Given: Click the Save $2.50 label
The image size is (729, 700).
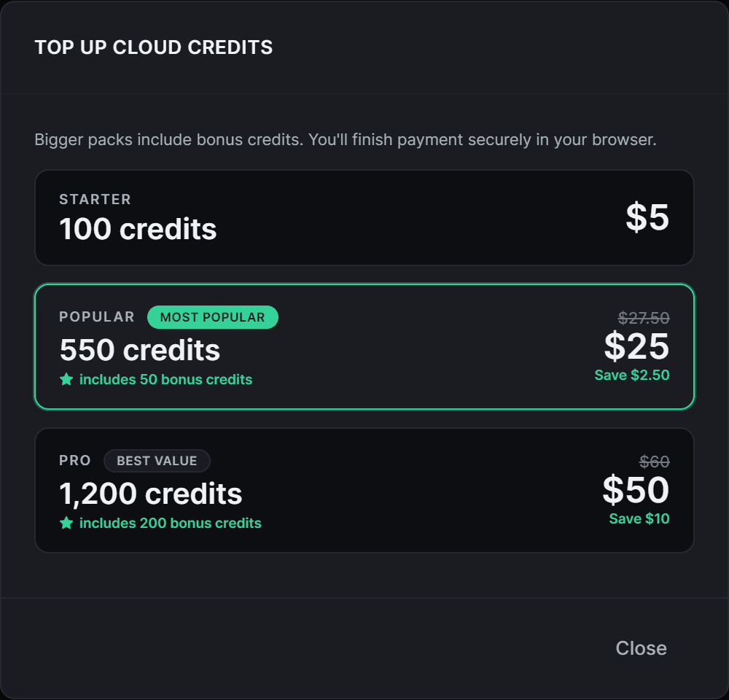Looking at the screenshot, I should 632,375.
